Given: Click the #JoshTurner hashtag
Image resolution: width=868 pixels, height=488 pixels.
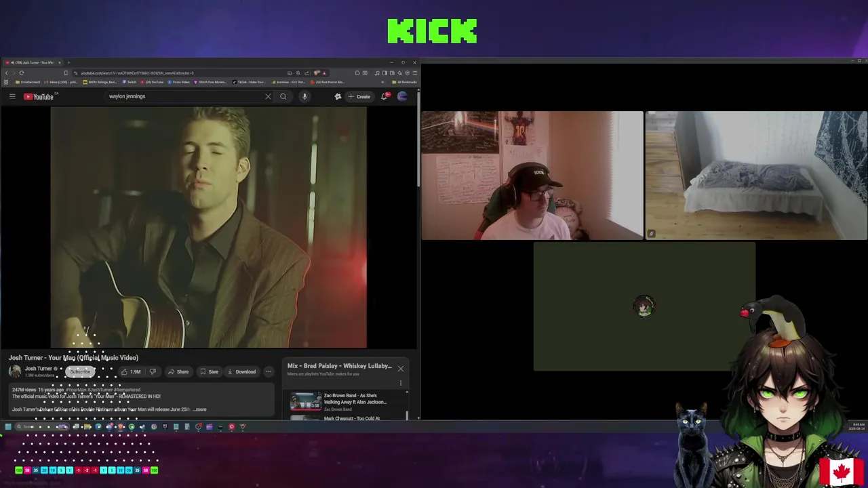Looking at the screenshot, I should (x=101, y=390).
